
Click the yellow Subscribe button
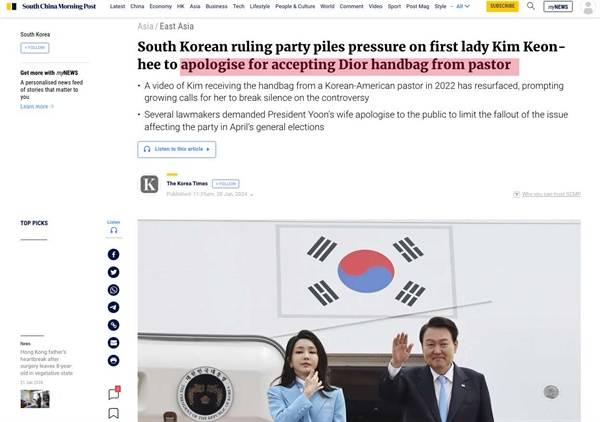tap(502, 6)
